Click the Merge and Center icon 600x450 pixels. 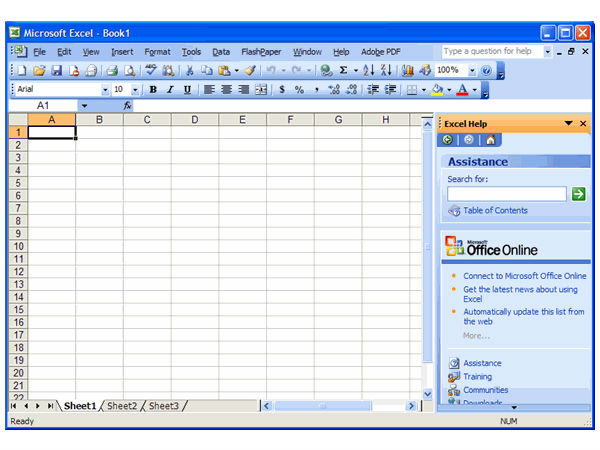click(261, 90)
